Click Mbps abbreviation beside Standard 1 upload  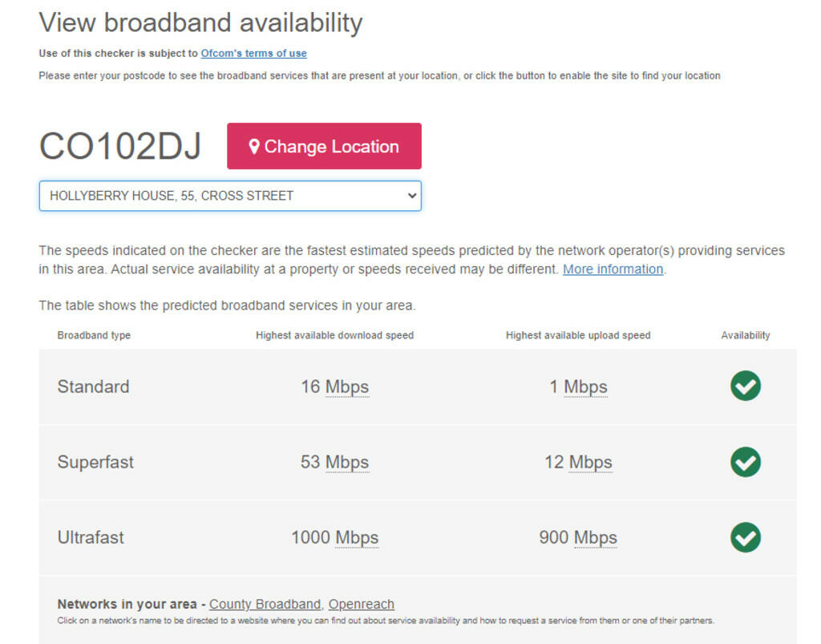[585, 387]
